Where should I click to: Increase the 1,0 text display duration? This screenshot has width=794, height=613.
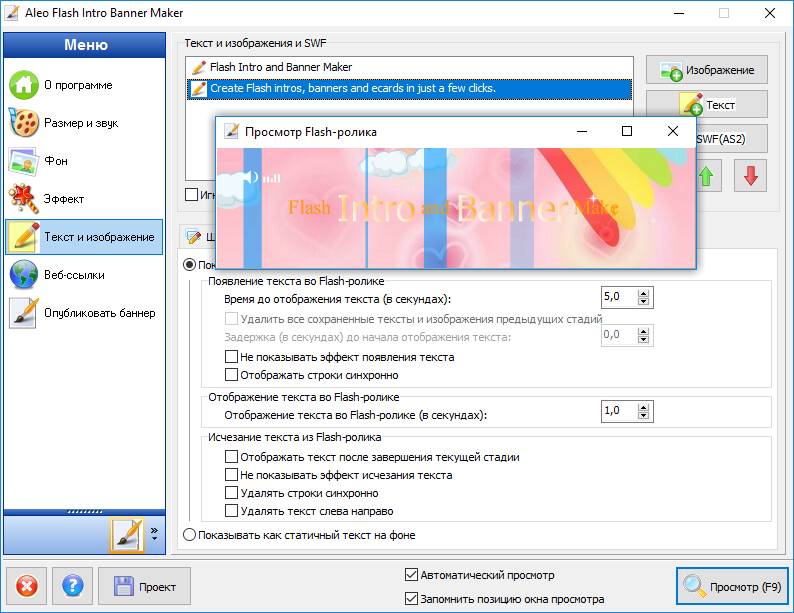tap(643, 406)
